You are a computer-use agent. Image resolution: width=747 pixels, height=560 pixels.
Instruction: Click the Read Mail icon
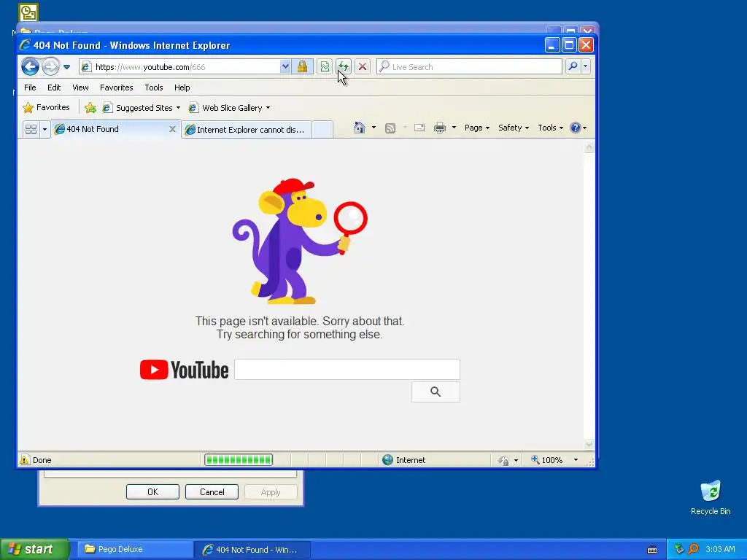pos(419,128)
